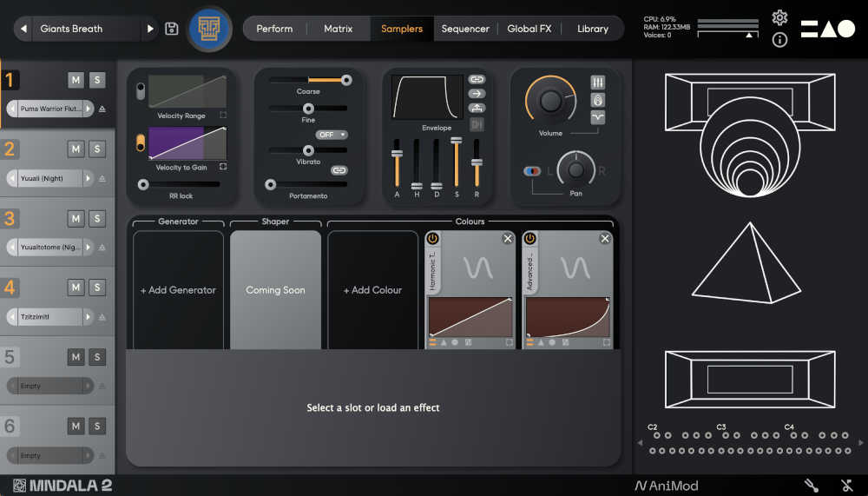This screenshot has height=496, width=868.
Task: Open the info icon below settings
Action: (779, 40)
